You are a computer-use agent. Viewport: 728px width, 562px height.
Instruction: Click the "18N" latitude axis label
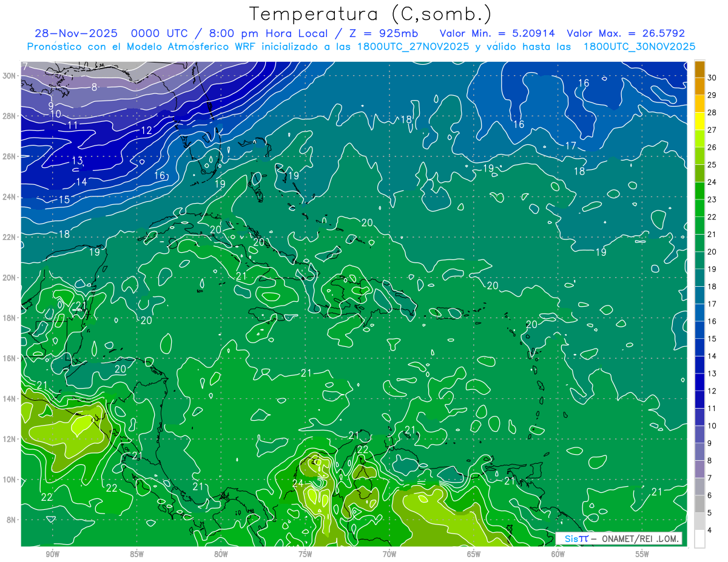[x=10, y=318]
